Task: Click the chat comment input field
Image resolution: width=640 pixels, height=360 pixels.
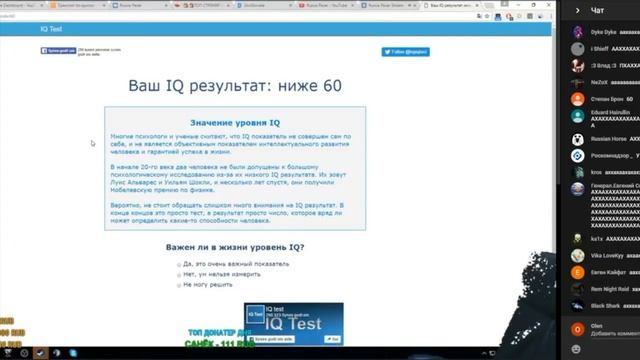Action: click(615, 333)
